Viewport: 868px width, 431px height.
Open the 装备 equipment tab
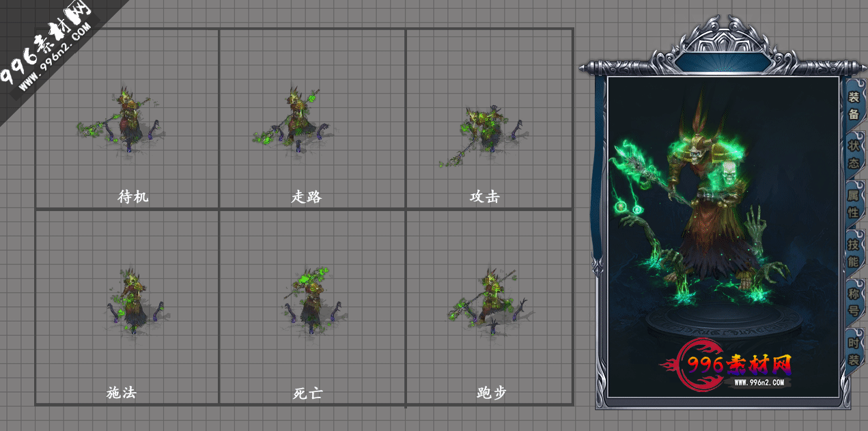pos(854,105)
